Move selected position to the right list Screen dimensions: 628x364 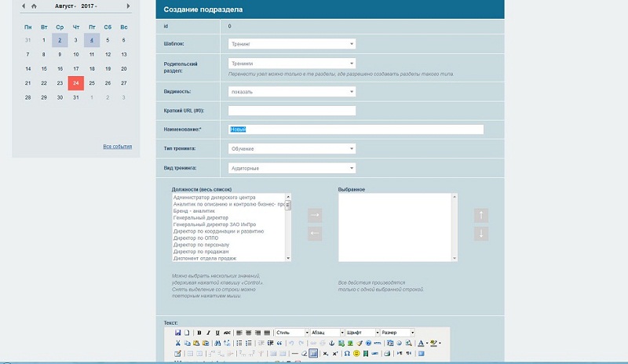point(314,214)
